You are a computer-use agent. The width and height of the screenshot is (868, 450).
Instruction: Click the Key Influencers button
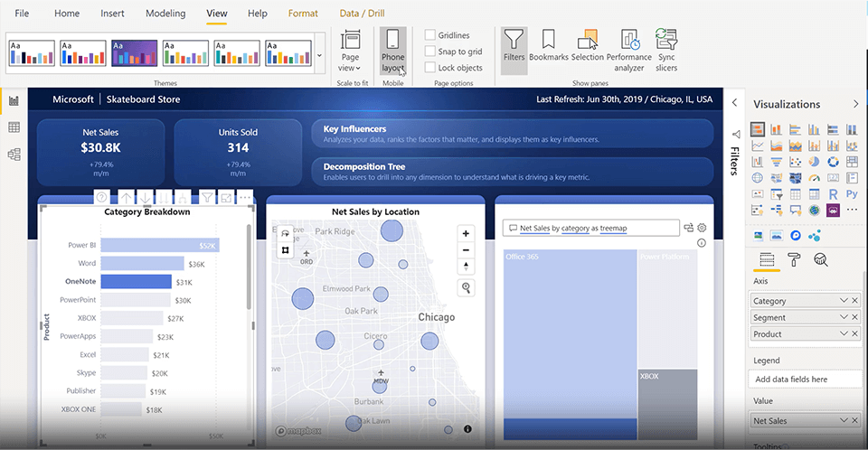coord(512,134)
